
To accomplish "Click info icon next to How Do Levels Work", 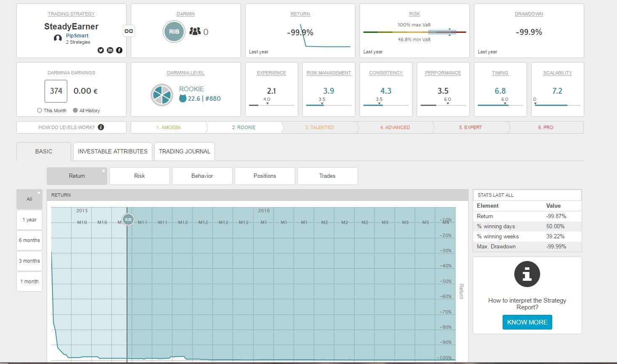I will 101,127.
